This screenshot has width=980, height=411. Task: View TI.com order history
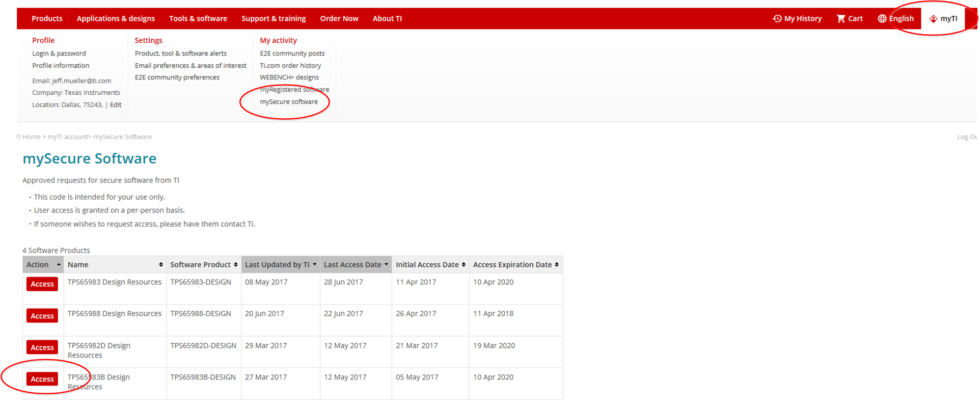[x=290, y=66]
